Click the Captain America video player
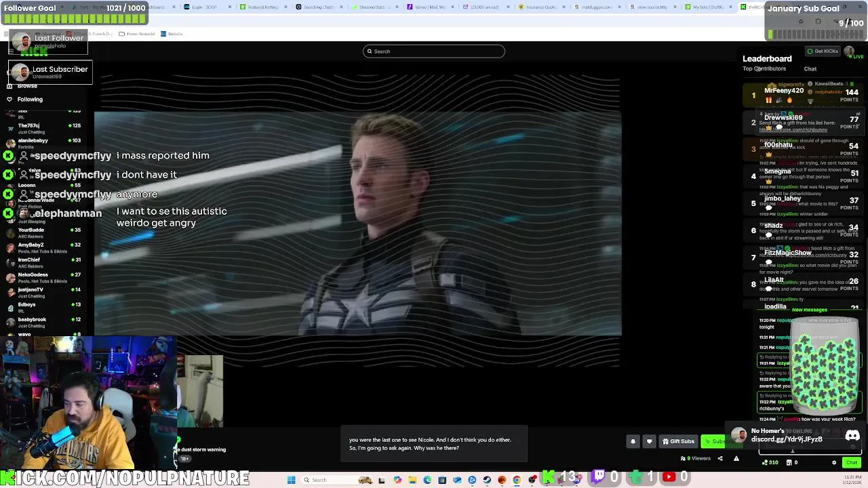868x488 pixels. 357,224
